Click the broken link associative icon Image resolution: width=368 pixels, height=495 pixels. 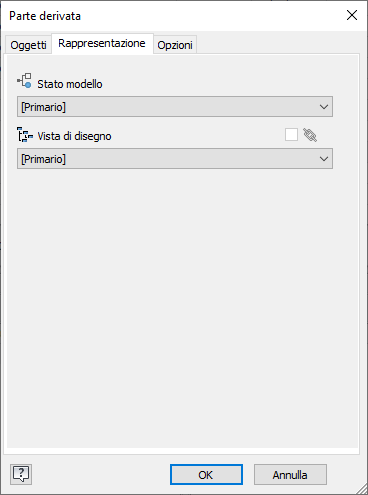click(310, 135)
